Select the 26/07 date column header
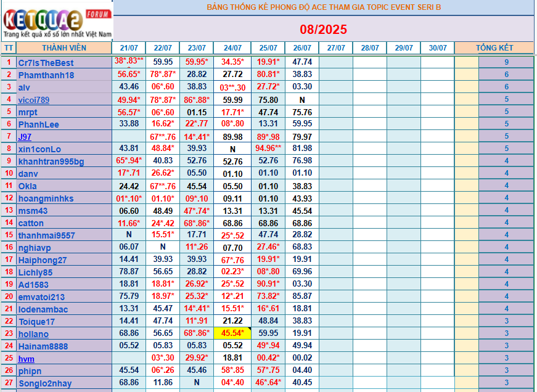 301,48
